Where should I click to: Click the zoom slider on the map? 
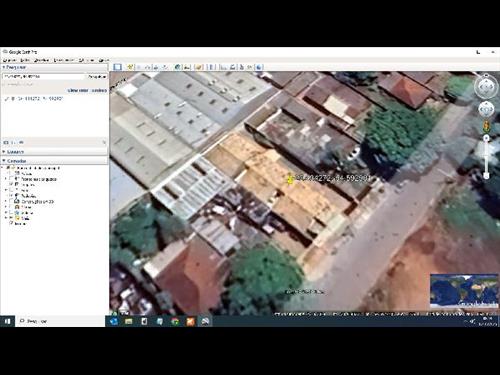486,157
